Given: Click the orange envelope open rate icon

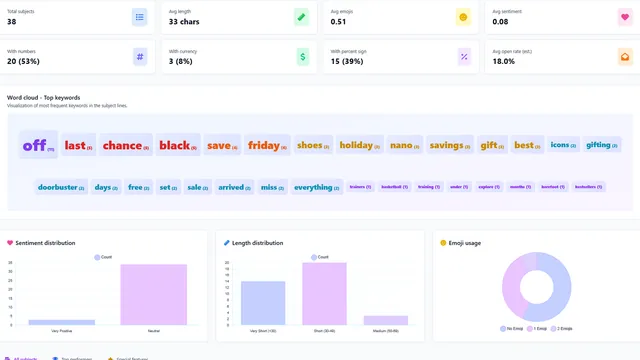Looking at the screenshot, I should point(625,57).
